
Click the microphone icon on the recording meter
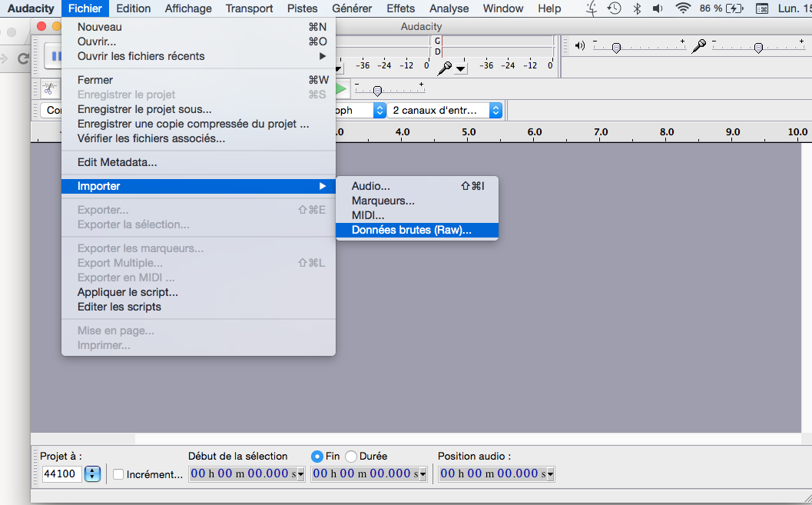click(445, 67)
